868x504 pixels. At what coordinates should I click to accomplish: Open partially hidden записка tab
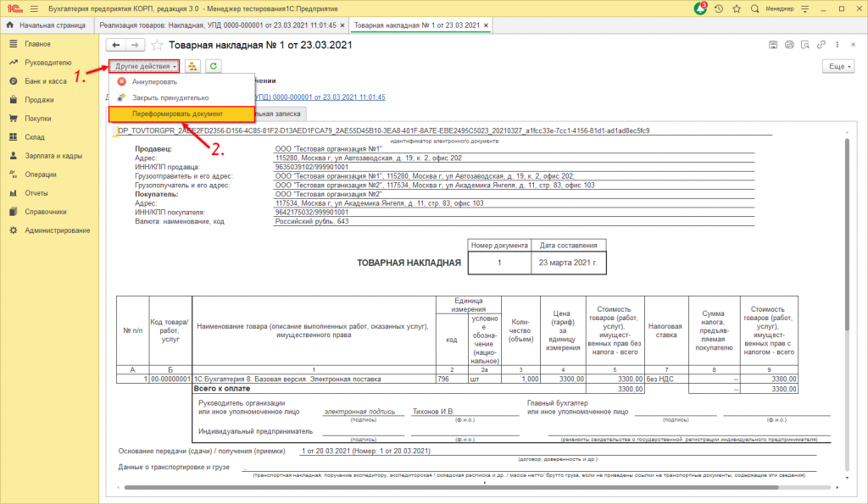coord(280,114)
